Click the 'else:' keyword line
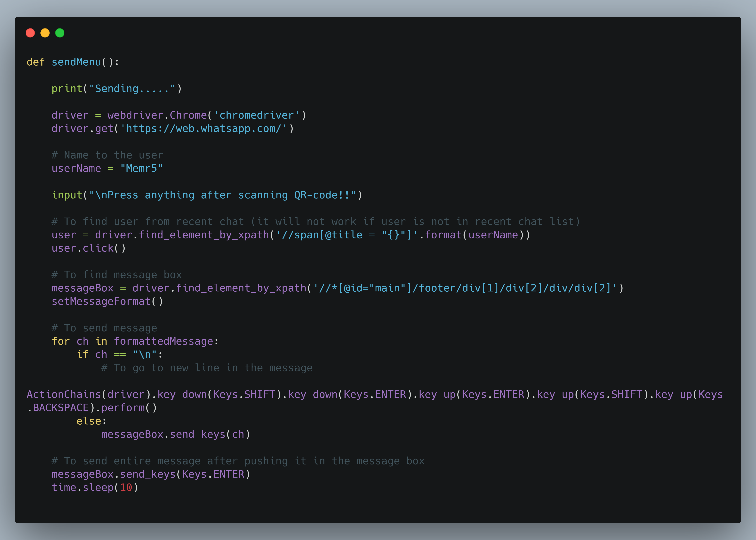 point(91,421)
